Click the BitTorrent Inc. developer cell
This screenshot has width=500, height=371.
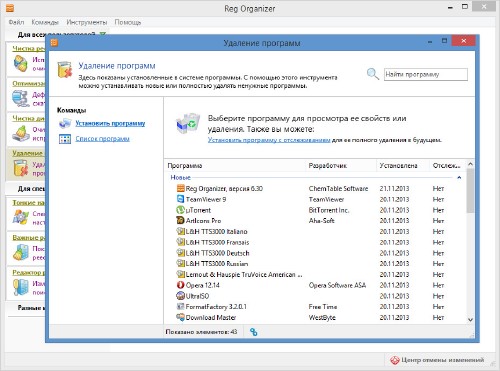click(x=329, y=210)
